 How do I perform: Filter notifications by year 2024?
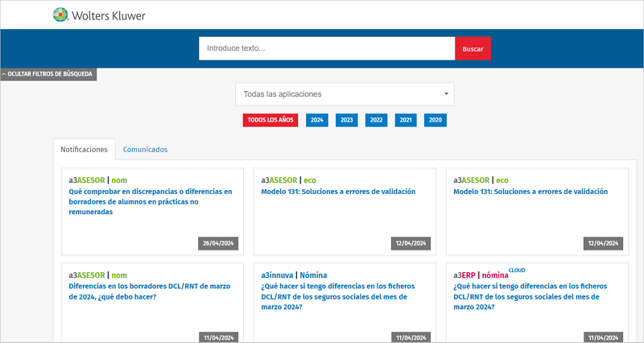pos(317,120)
